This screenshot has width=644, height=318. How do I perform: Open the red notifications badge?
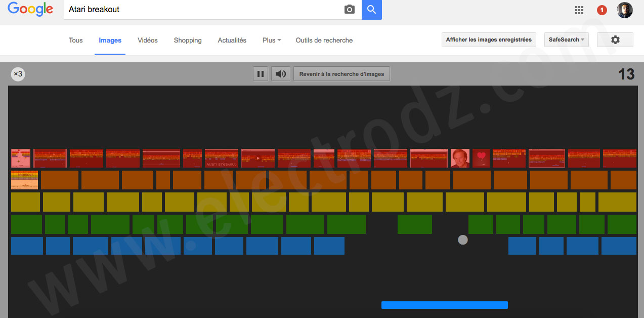602,10
